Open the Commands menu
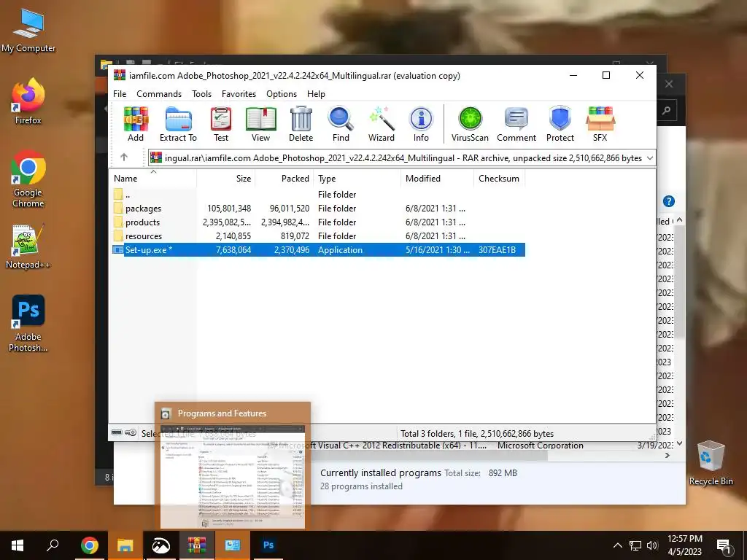The width and height of the screenshot is (747, 560). click(159, 94)
